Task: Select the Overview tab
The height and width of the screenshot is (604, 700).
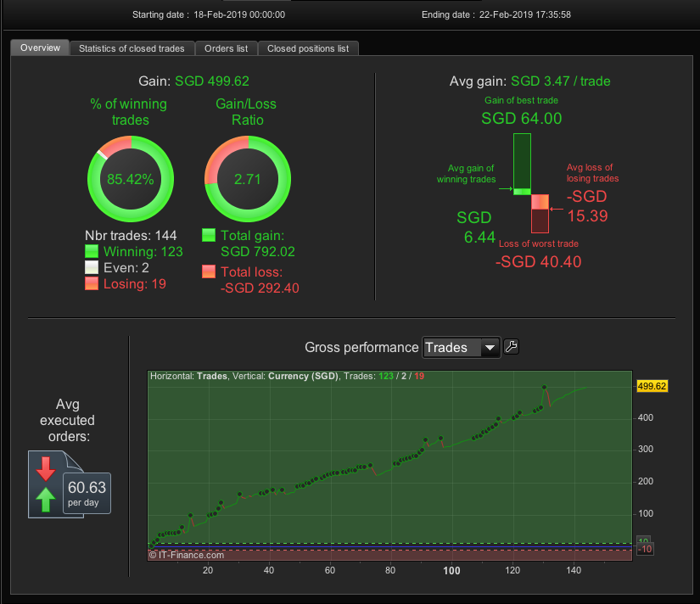Action: point(40,48)
